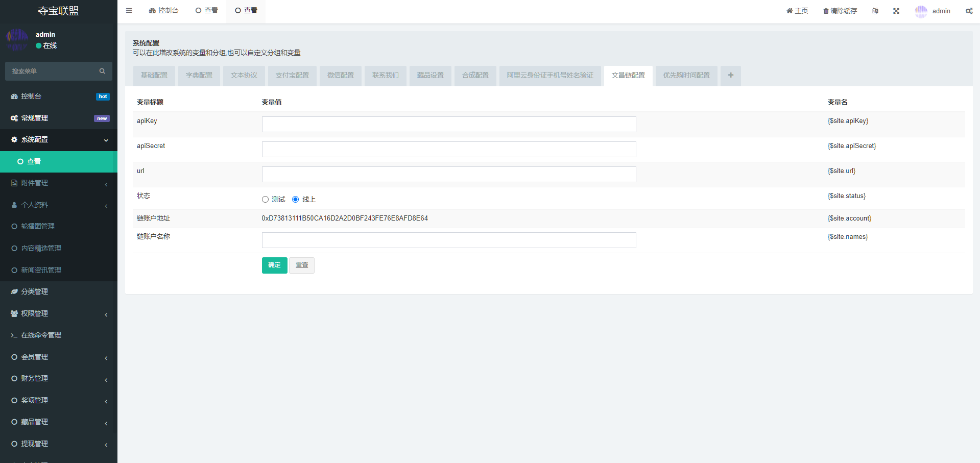
Task: Switch to the 支付宝配置 tab
Action: coord(292,76)
